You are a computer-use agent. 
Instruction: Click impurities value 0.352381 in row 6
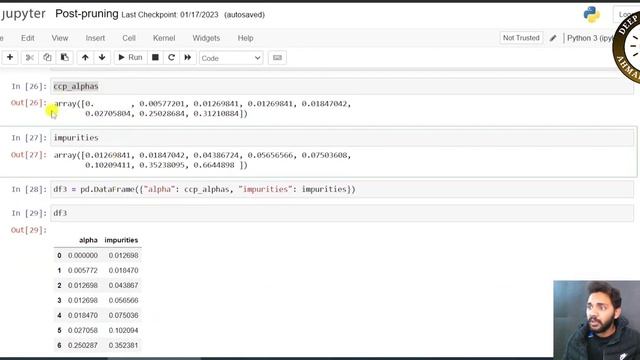click(123, 345)
